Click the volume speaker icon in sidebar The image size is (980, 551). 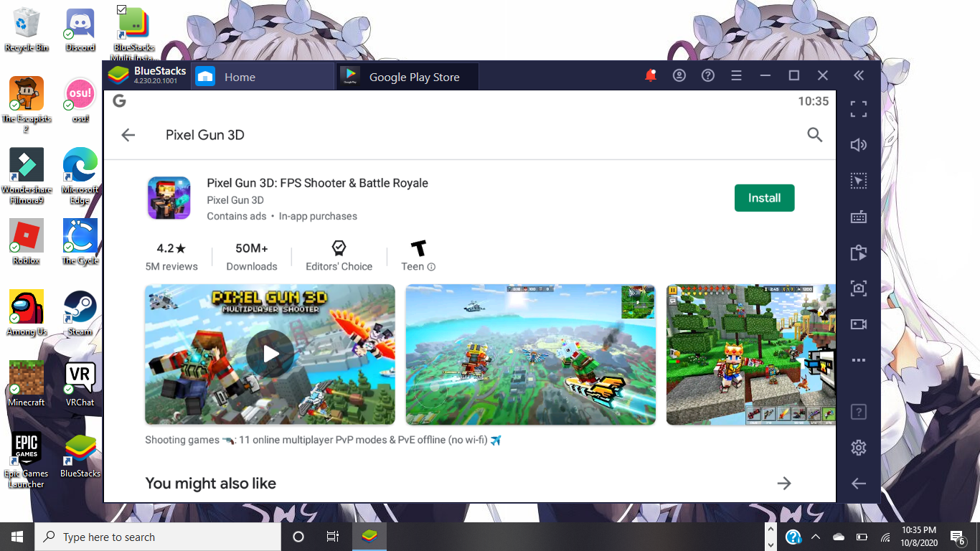coord(859,145)
